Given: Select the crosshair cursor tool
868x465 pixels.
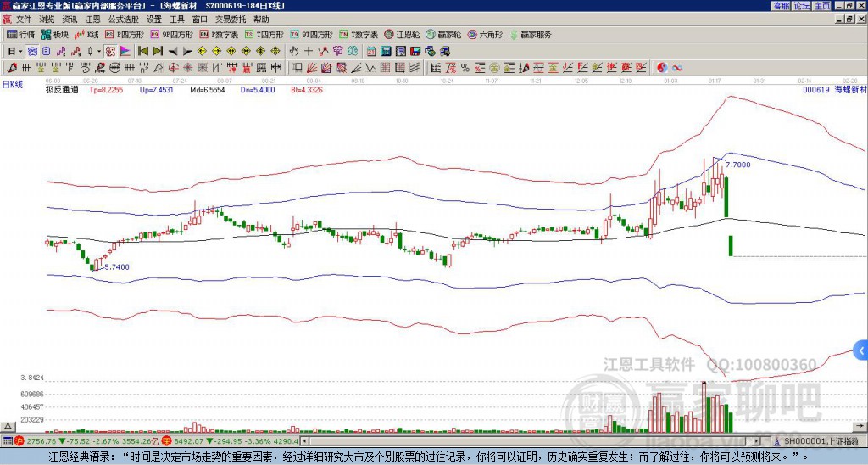Looking at the screenshot, I should point(309,51).
